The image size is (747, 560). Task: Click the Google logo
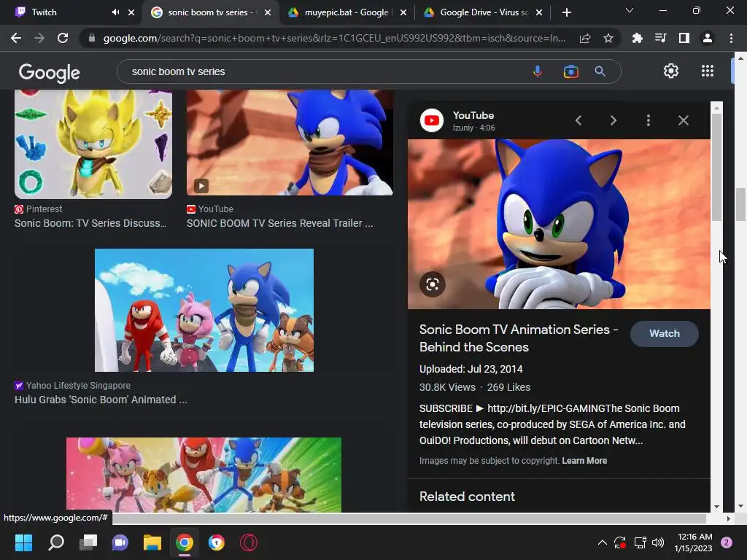50,72
